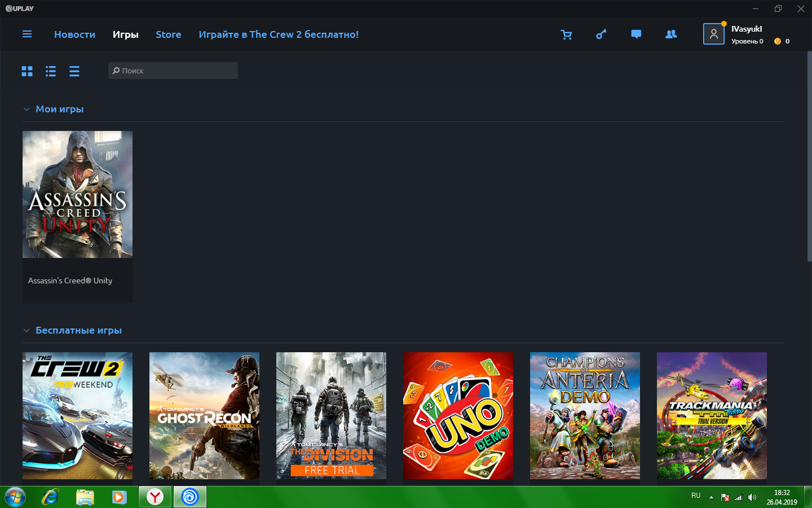
Task: Collapse the Бесплатные игры section
Action: (27, 330)
